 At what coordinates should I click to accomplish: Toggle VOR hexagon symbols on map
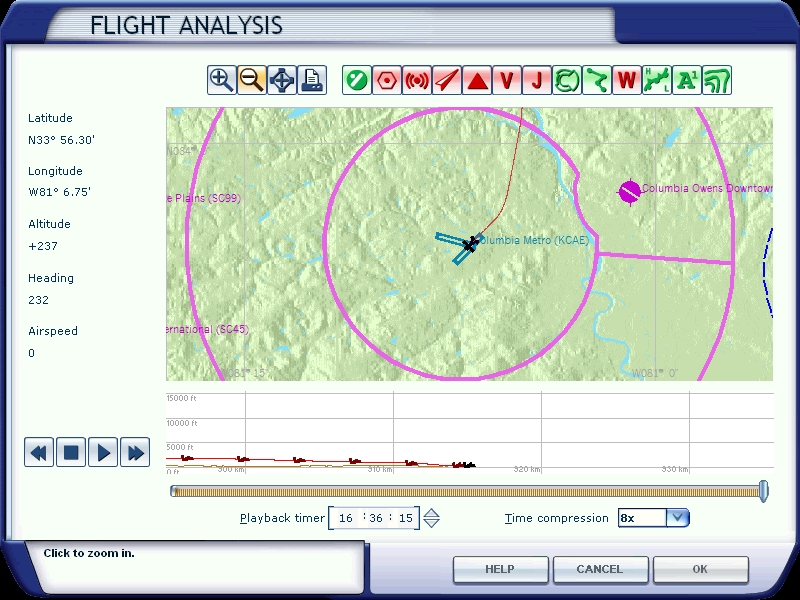pyautogui.click(x=387, y=80)
